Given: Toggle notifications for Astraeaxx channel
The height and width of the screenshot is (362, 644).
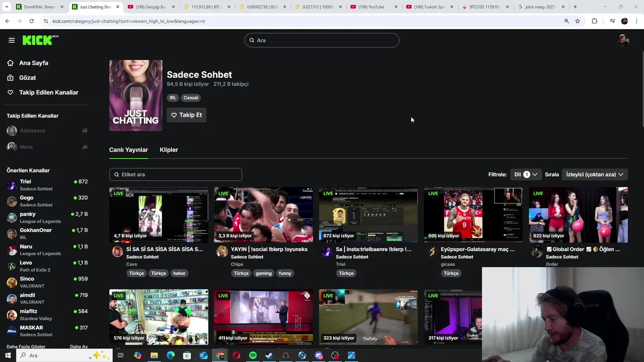Looking at the screenshot, I should coord(85,131).
